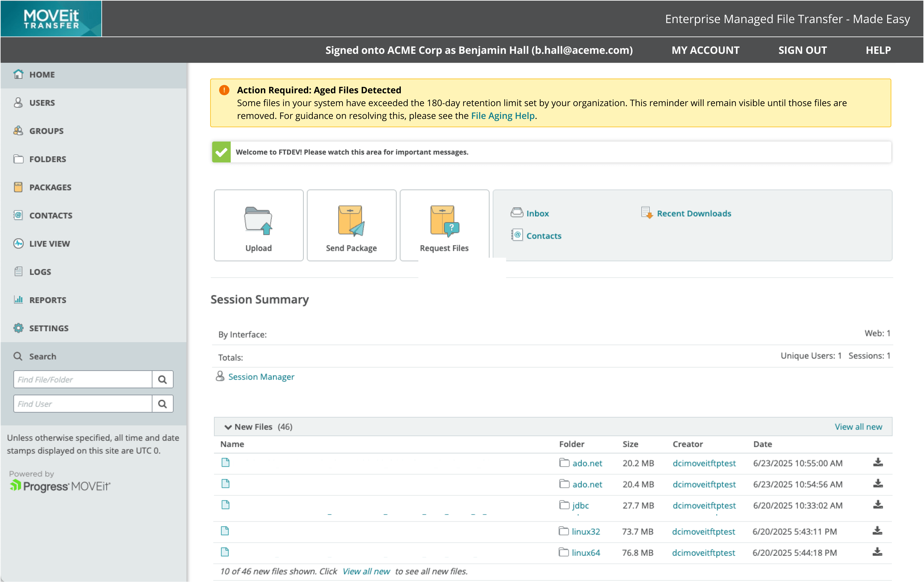924x582 pixels.
Task: Open Live View in the sidebar
Action: click(49, 244)
